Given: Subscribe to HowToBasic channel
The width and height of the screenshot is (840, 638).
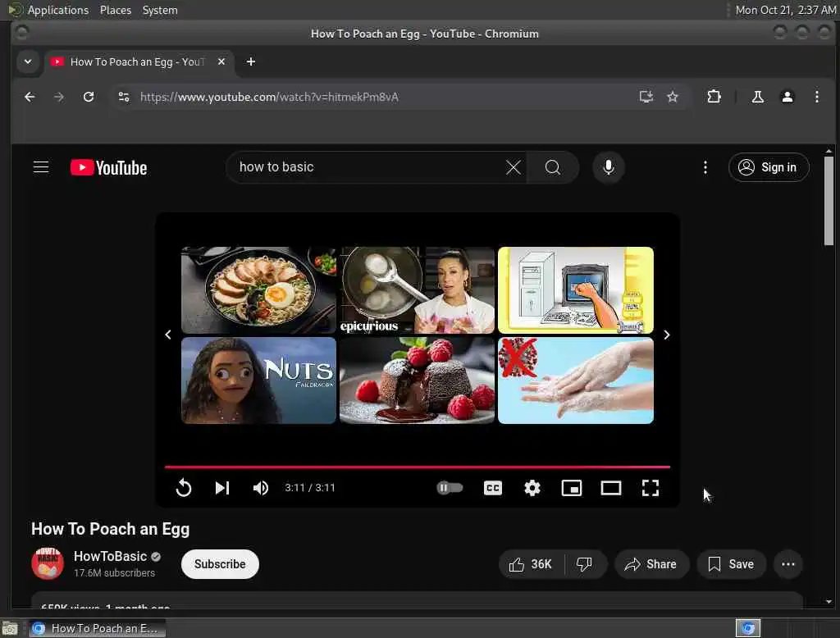Looking at the screenshot, I should [x=220, y=564].
